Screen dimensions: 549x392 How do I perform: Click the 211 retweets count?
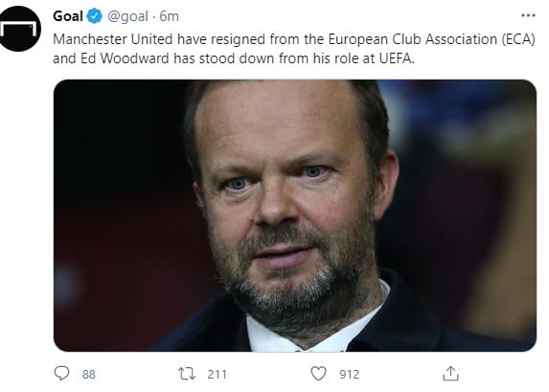pyautogui.click(x=217, y=375)
